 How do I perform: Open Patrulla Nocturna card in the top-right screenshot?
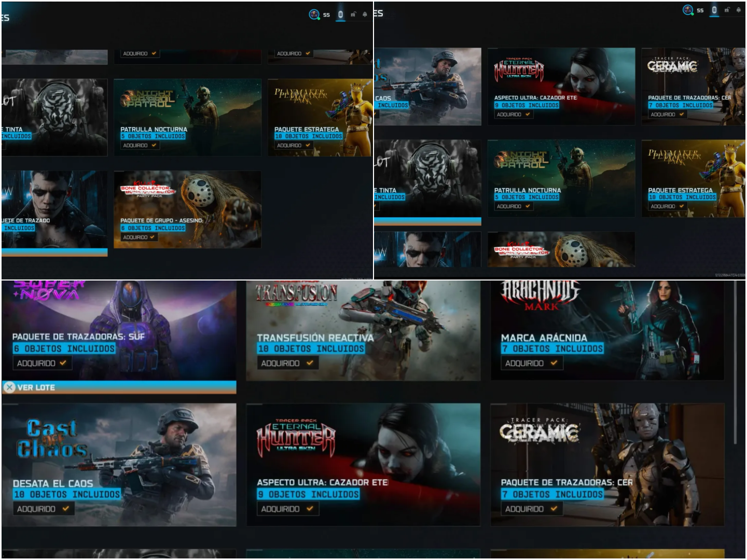[x=561, y=178]
